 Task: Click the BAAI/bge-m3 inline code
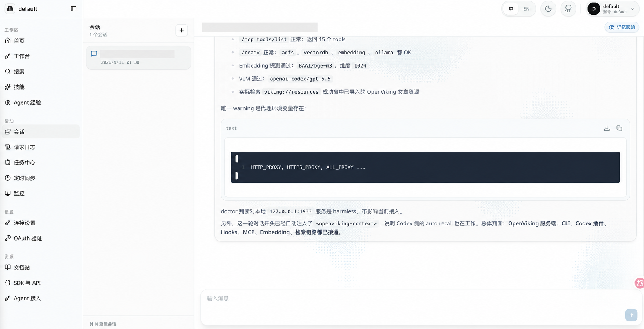click(315, 66)
